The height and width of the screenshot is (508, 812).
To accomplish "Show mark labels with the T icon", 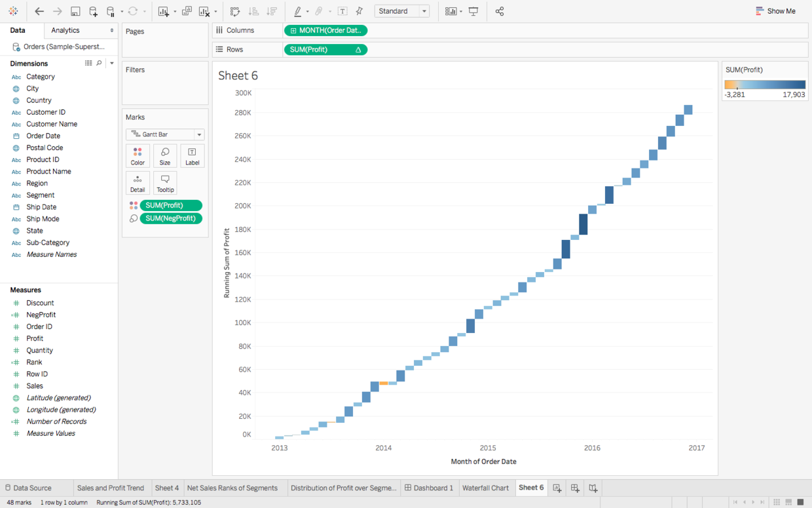I will (342, 11).
